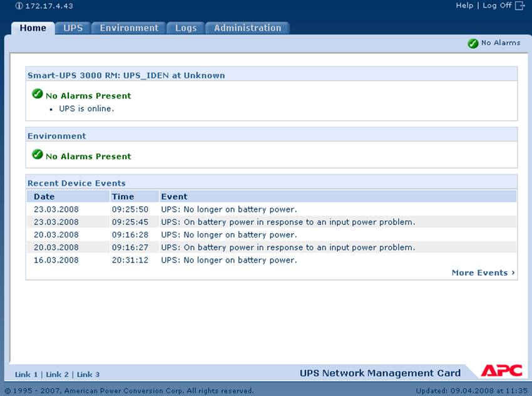532x396 pixels.
Task: Click No Alarms Present under Environment heading
Action: point(88,156)
